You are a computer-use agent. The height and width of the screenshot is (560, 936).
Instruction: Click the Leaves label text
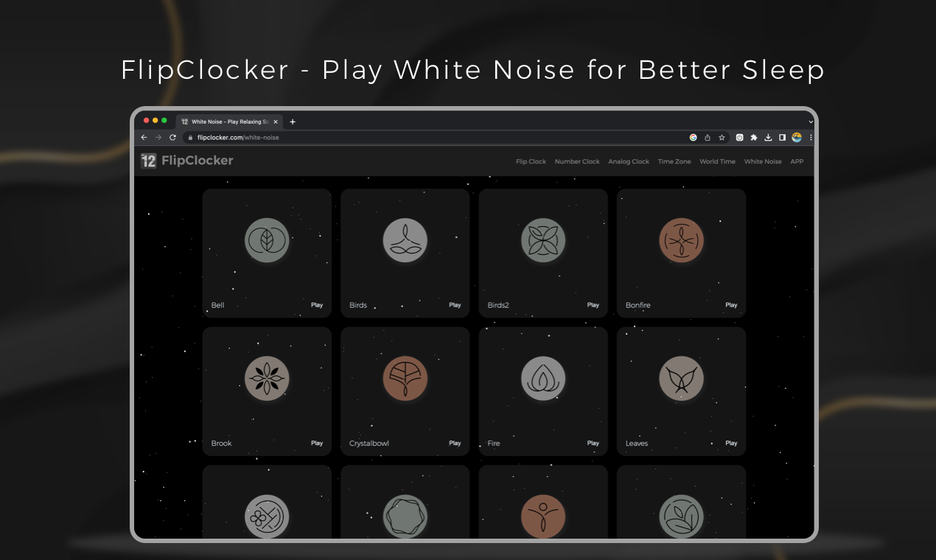coord(637,444)
